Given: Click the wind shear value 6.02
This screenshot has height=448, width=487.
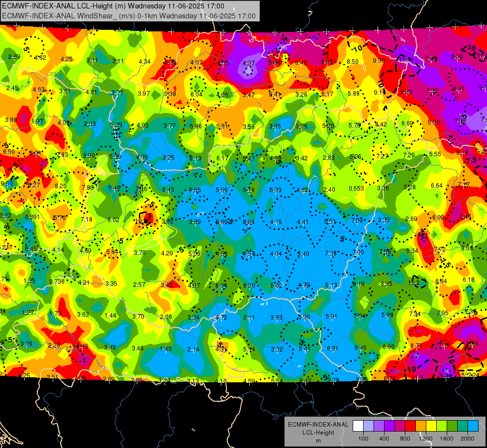Looking at the screenshot, I should pos(113,220).
